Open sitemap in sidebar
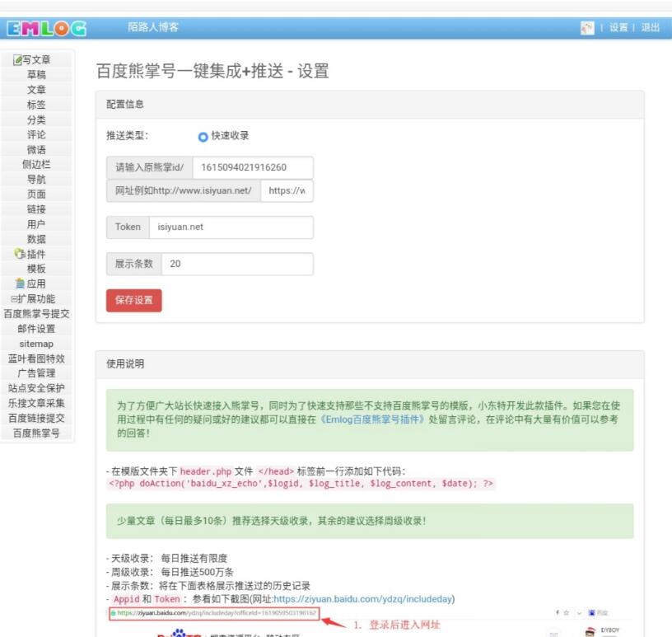672x637 pixels. [x=36, y=344]
